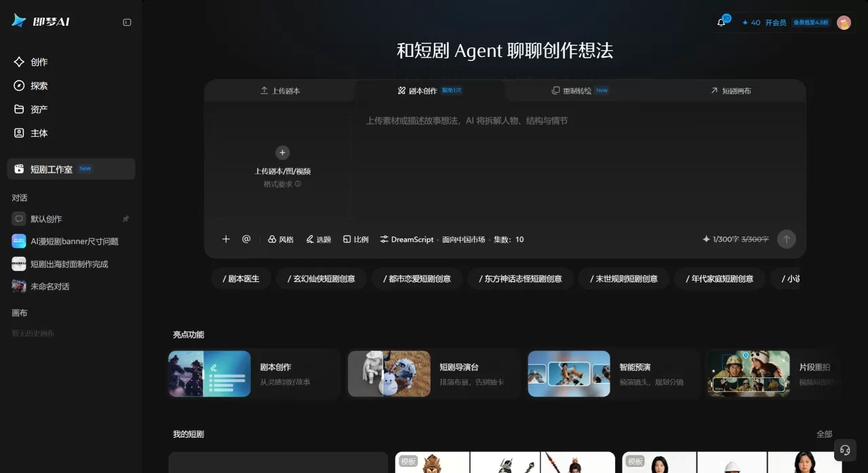Switch to the 上传剧本 tab
This screenshot has height=473, width=868.
point(280,90)
